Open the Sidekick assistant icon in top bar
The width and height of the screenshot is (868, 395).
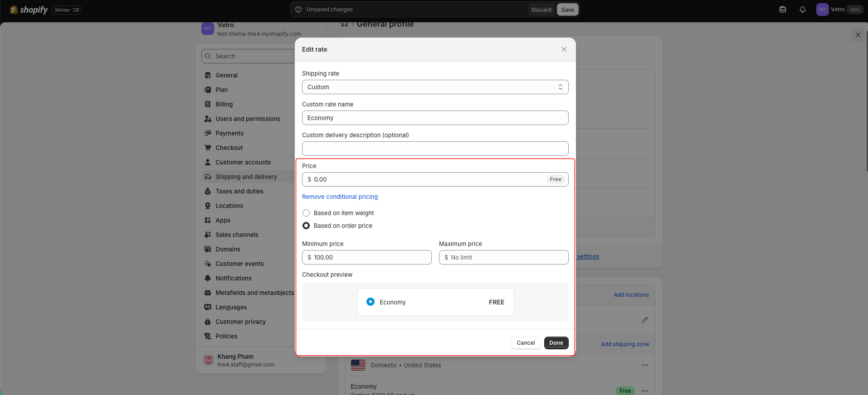[x=782, y=10]
